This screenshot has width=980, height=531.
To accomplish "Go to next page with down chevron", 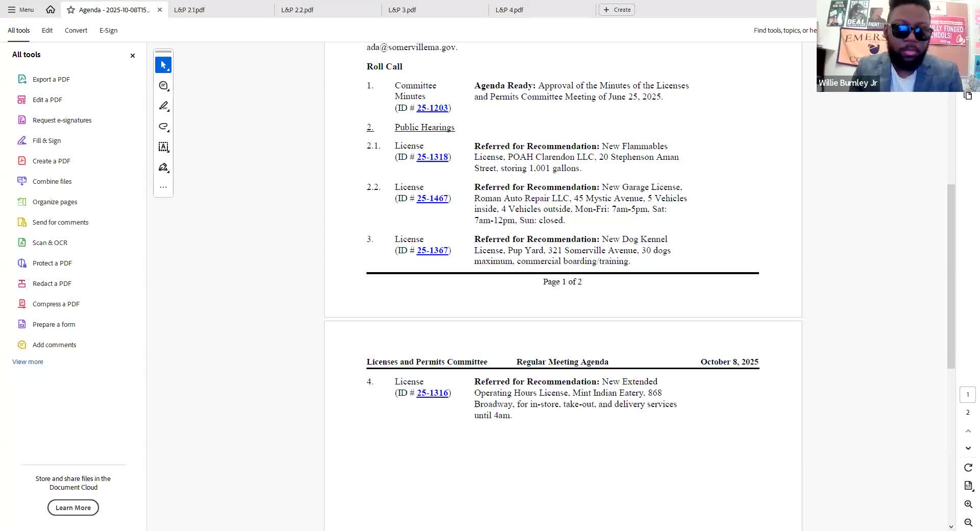I will click(968, 448).
